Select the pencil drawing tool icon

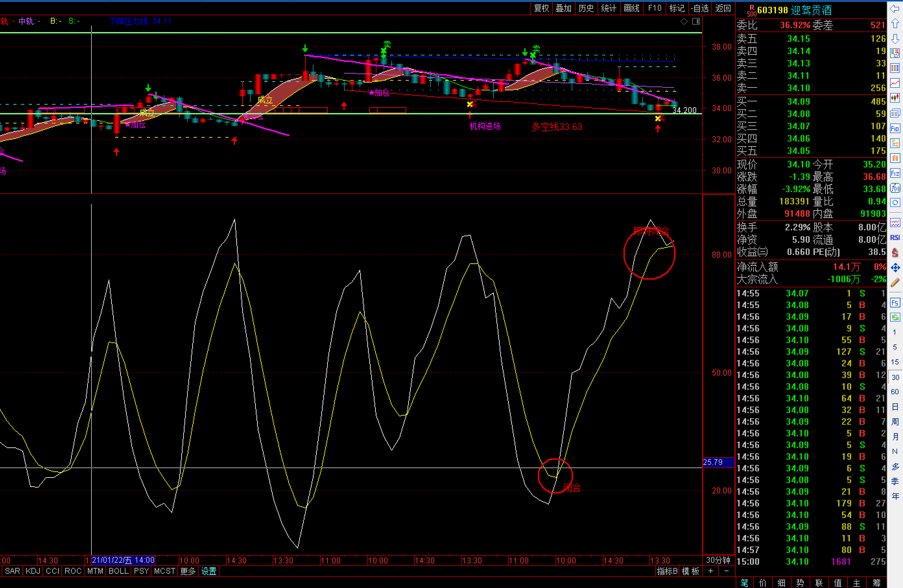tap(895, 282)
